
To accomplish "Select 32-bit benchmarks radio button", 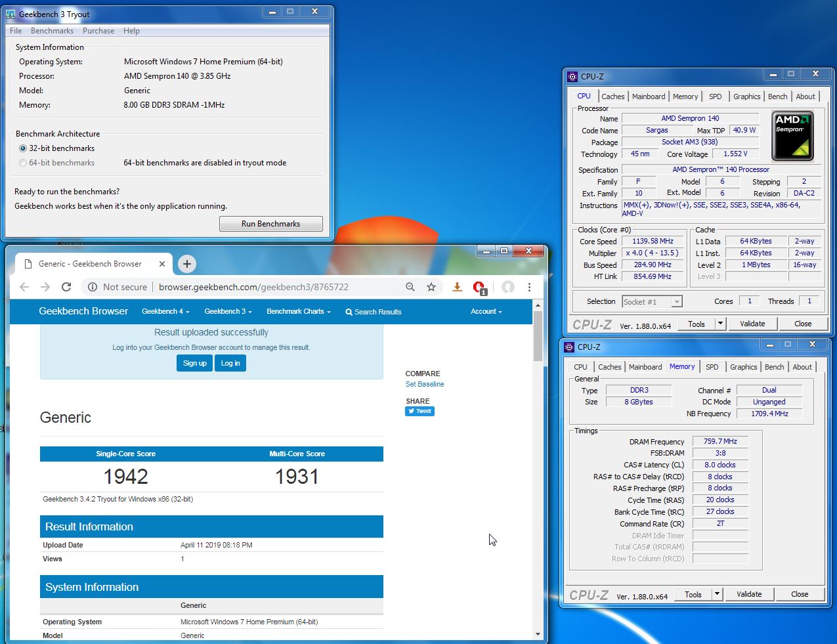I will (23, 148).
